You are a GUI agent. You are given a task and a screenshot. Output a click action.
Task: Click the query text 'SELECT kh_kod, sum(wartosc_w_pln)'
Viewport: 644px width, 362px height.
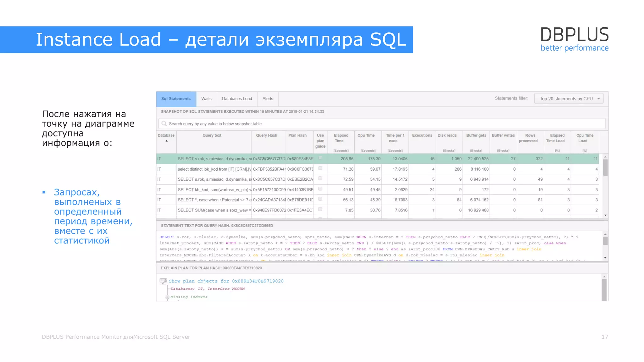click(215, 190)
